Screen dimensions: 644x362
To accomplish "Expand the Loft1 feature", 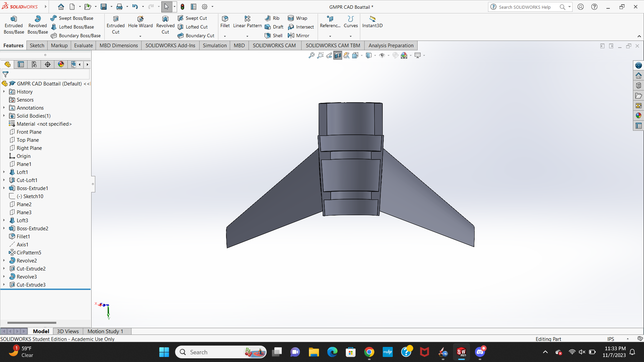I will click(4, 172).
